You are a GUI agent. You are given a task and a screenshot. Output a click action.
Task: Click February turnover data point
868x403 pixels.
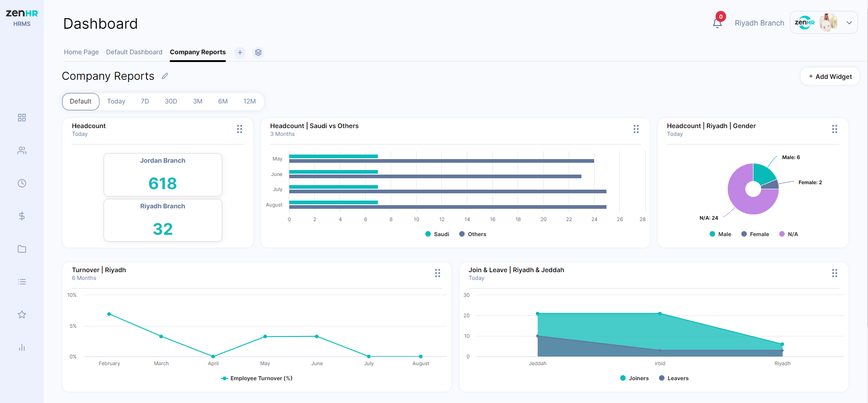click(109, 314)
